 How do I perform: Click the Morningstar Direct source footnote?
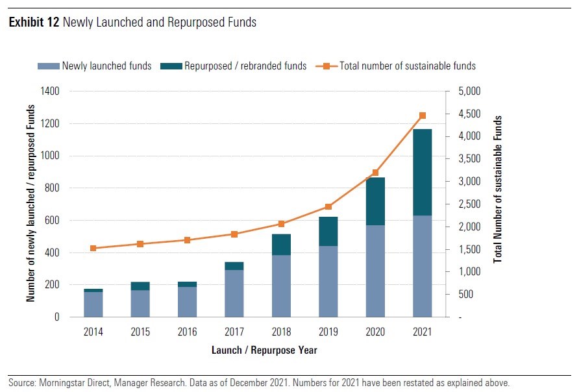coord(259,382)
